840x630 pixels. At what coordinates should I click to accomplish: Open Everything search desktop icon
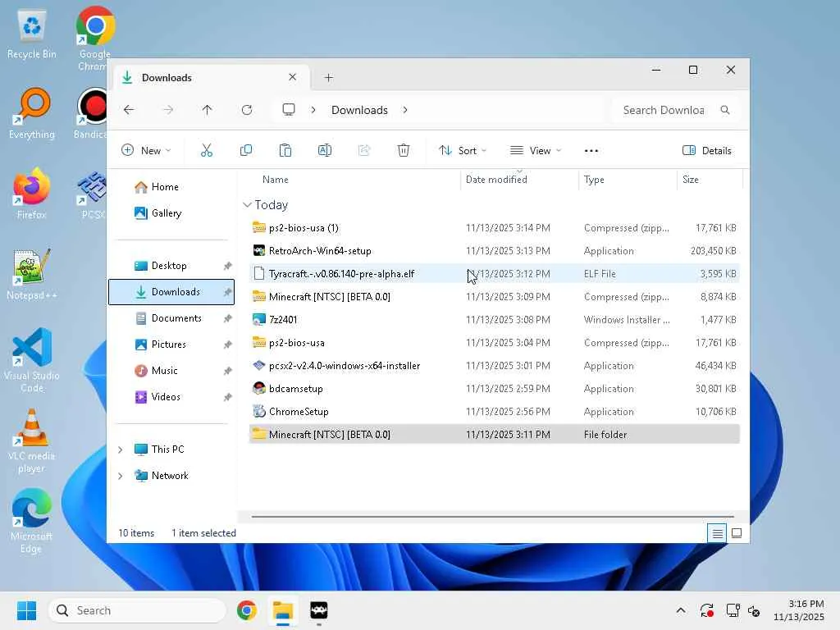32,113
